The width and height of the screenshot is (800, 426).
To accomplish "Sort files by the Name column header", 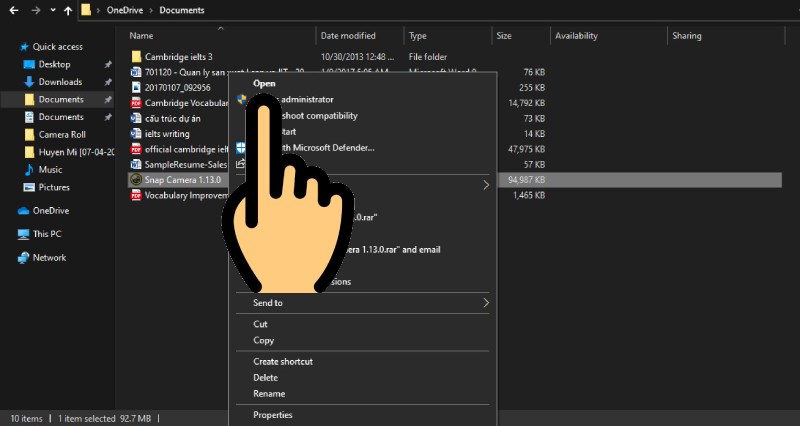I will point(141,36).
